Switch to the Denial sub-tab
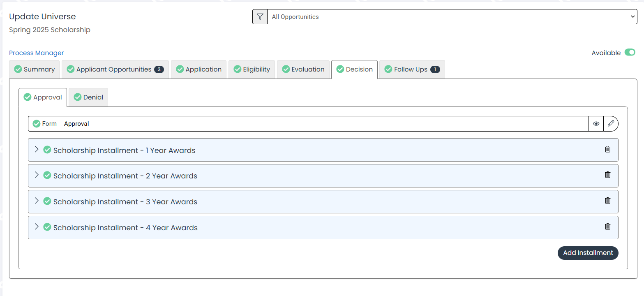644x296 pixels. coord(88,97)
